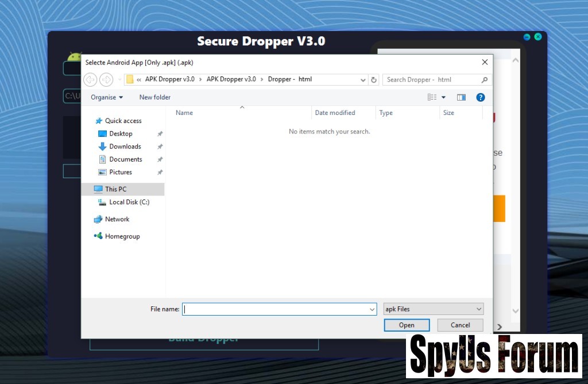588x384 pixels.
Task: Refresh the Dropper - html folder view
Action: (x=374, y=80)
